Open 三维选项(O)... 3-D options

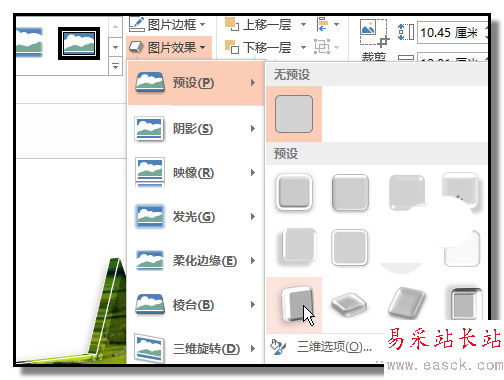[334, 347]
